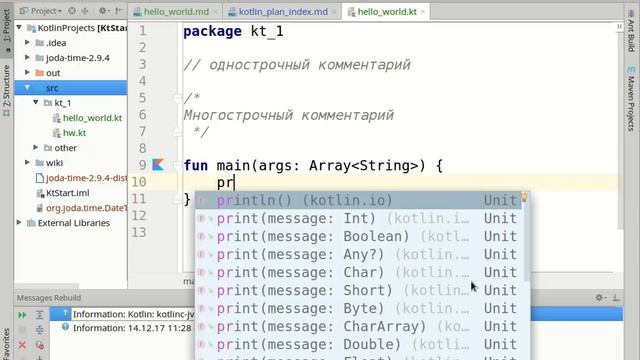Choose print(message: Any?) suggestion

(358, 254)
